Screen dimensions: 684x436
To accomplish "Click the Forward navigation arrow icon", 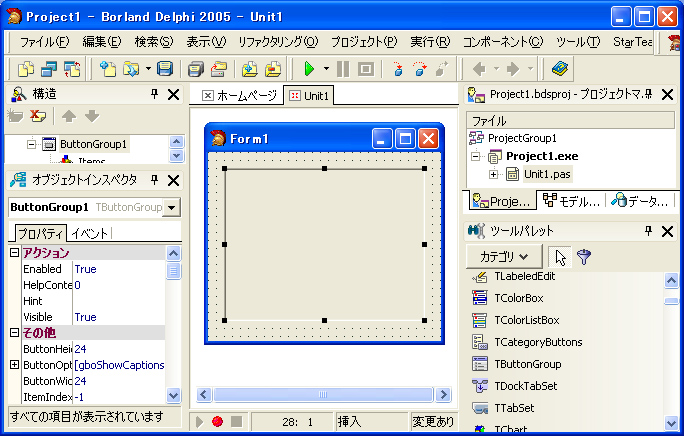I will tap(513, 69).
